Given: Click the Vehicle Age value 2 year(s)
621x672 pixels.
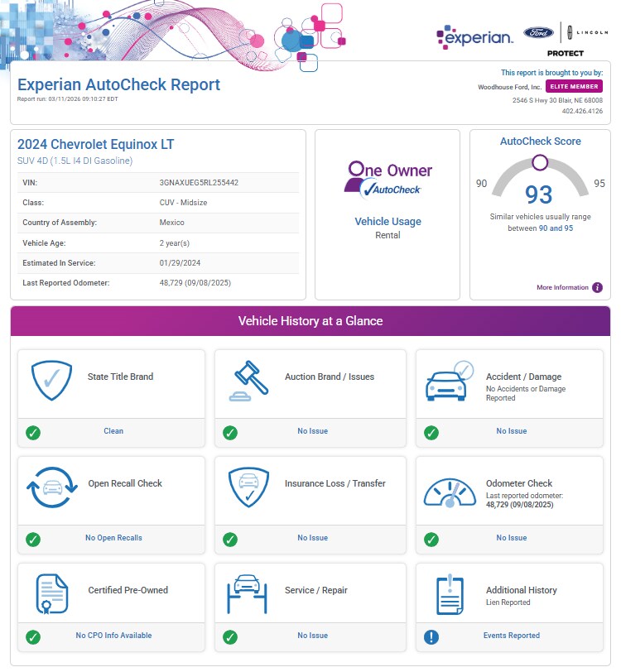Looking at the screenshot, I should (x=175, y=243).
